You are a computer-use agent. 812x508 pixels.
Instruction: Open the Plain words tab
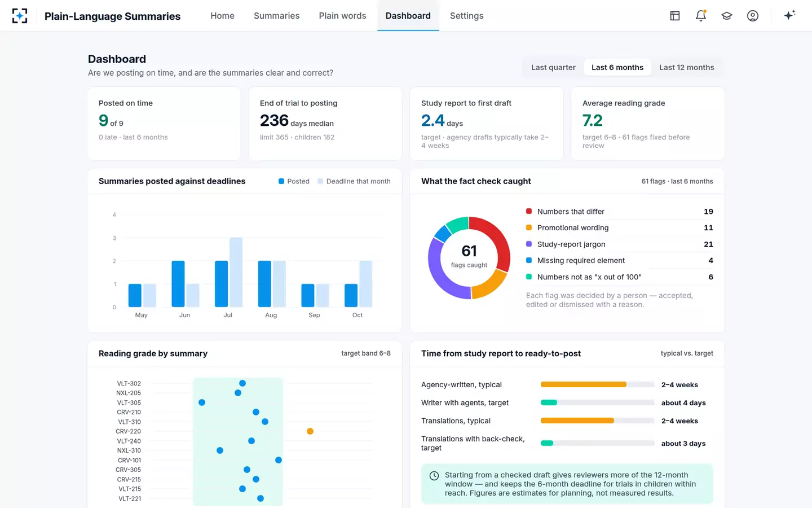[x=342, y=16]
